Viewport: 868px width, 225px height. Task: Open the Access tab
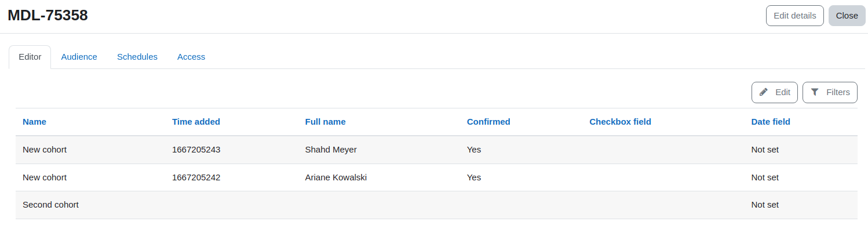tap(191, 57)
